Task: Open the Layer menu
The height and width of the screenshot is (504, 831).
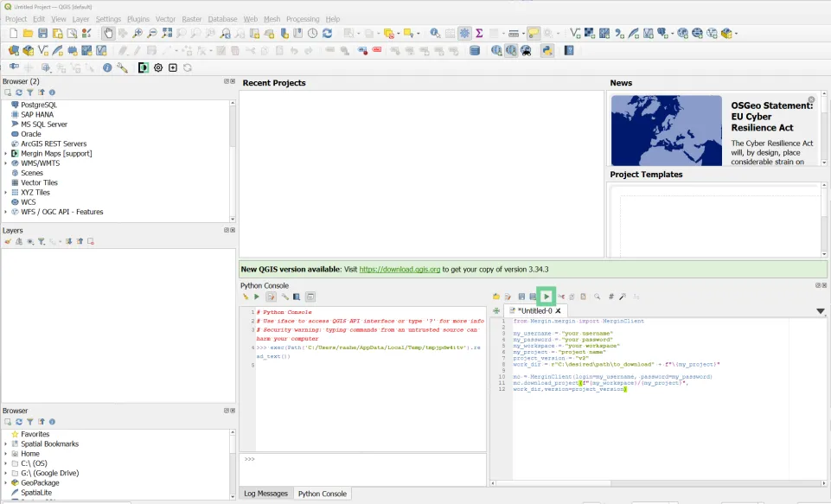Action: pyautogui.click(x=80, y=19)
